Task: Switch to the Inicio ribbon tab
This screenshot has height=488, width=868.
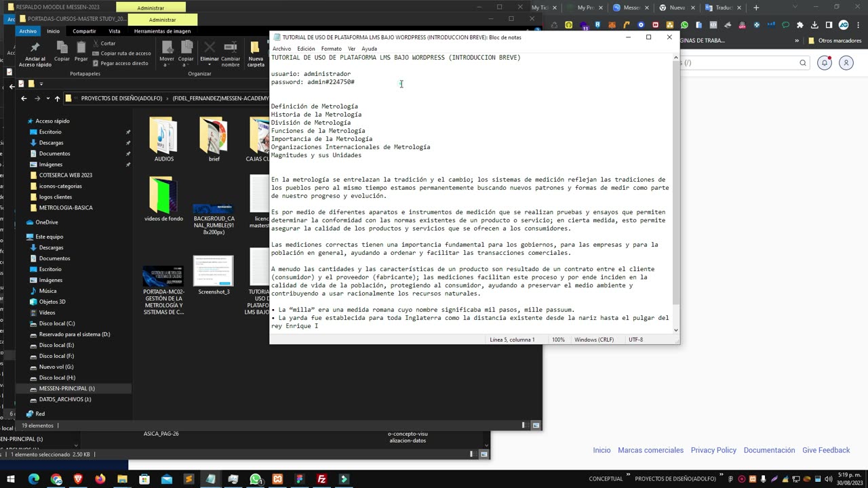Action: coord(53,31)
